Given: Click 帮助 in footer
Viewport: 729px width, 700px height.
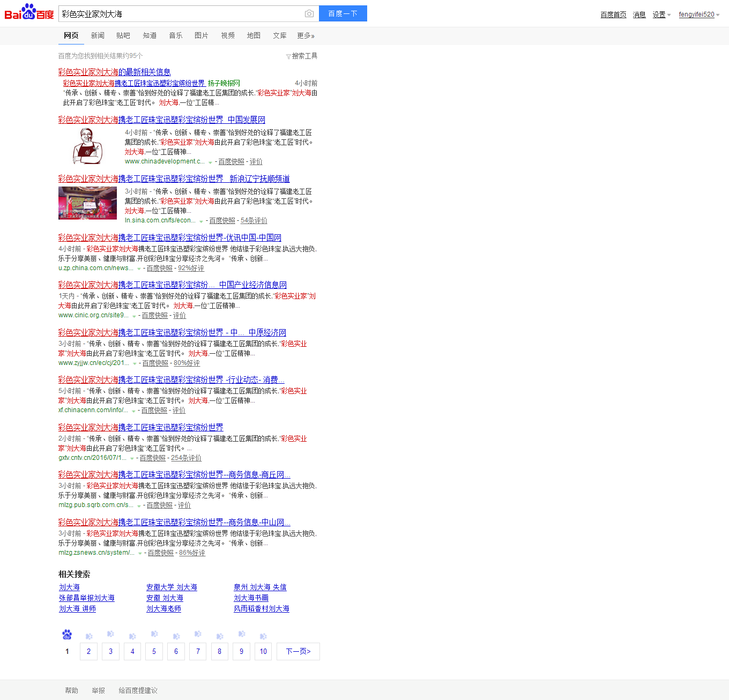Looking at the screenshot, I should click(71, 690).
